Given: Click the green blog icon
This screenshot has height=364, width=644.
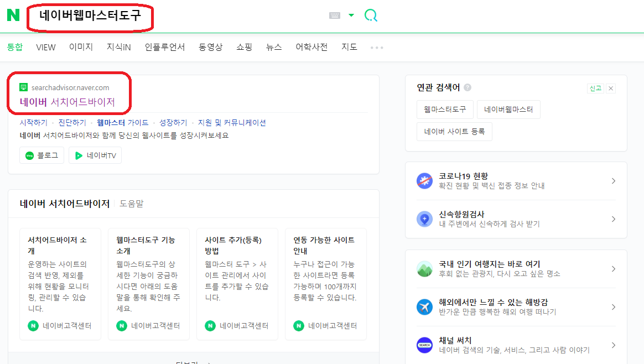Looking at the screenshot, I should pos(29,155).
